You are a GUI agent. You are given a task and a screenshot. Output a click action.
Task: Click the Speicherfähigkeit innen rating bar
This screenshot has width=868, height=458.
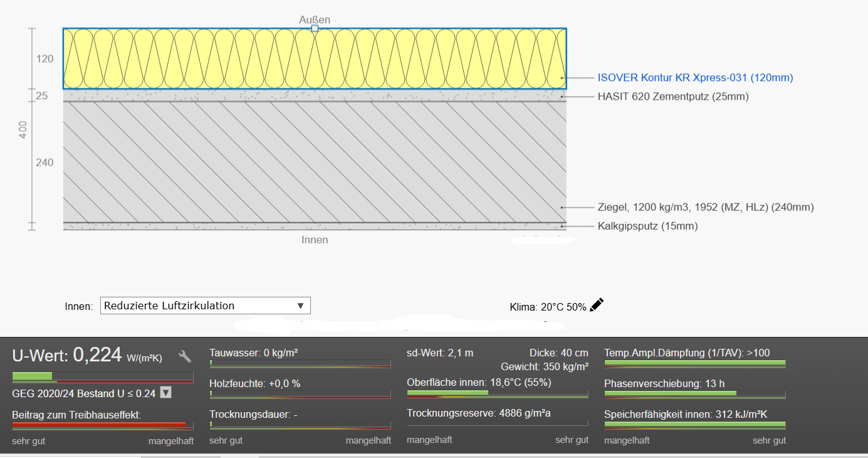(x=694, y=425)
